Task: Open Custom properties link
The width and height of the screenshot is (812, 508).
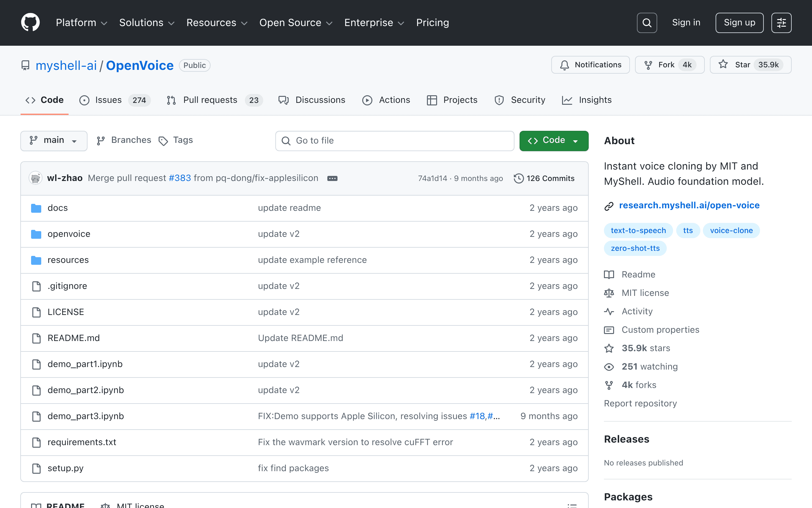Action: click(652, 330)
